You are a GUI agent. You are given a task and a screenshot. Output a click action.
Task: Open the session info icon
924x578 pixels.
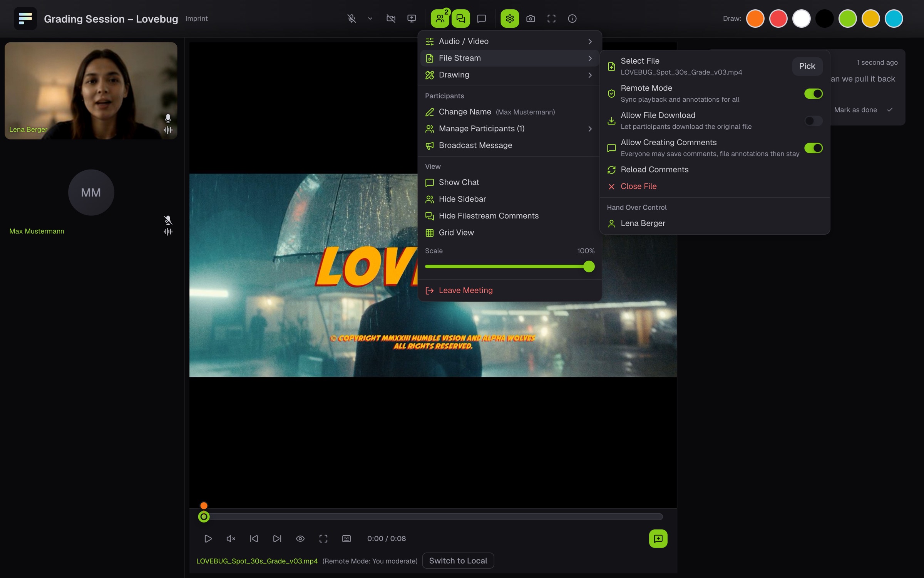(572, 18)
